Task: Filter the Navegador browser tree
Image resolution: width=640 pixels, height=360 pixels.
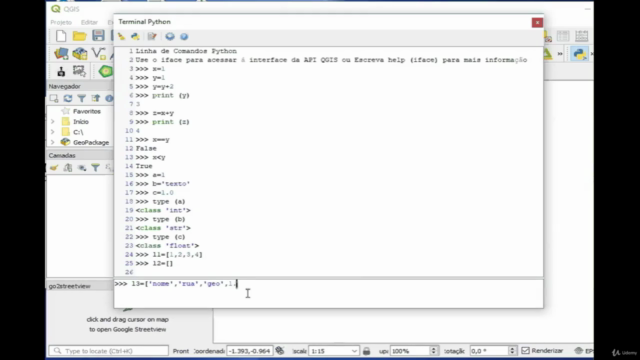Action: point(82,98)
